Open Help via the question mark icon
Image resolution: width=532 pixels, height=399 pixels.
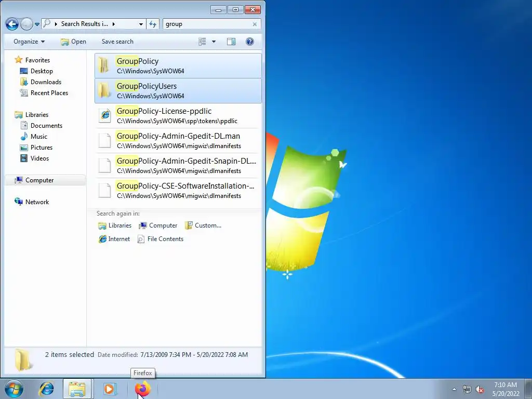[250, 42]
